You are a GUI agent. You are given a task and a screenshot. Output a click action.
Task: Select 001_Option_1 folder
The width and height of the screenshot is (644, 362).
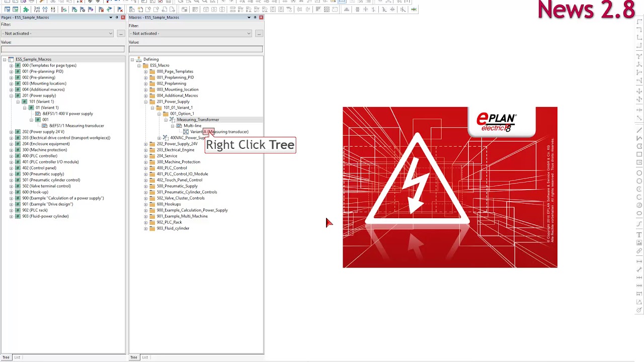[182, 114]
